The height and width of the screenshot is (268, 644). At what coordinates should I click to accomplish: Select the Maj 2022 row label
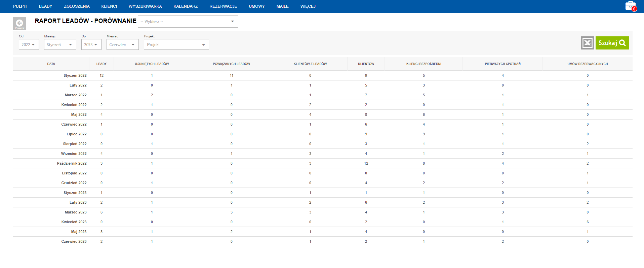point(79,115)
